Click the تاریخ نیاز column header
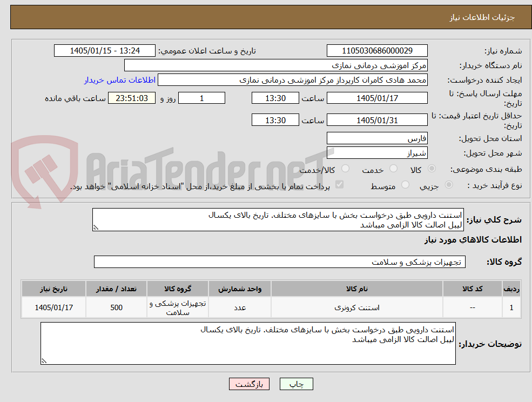Screen dimensions: 532x402 click(x=53, y=289)
